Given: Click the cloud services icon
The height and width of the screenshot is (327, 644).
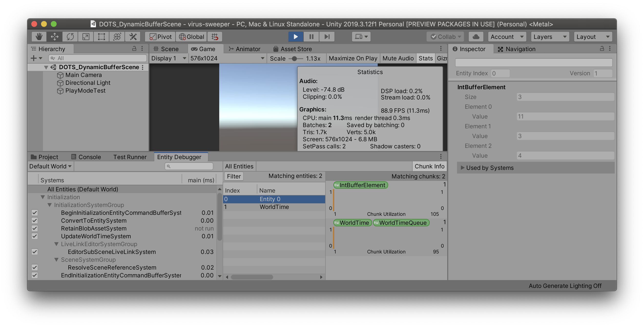Looking at the screenshot, I should tap(476, 37).
